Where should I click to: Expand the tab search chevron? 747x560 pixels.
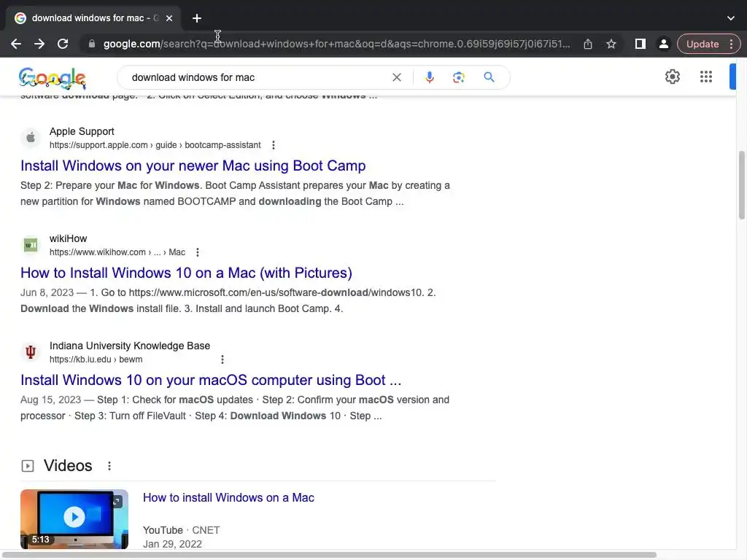(x=731, y=18)
